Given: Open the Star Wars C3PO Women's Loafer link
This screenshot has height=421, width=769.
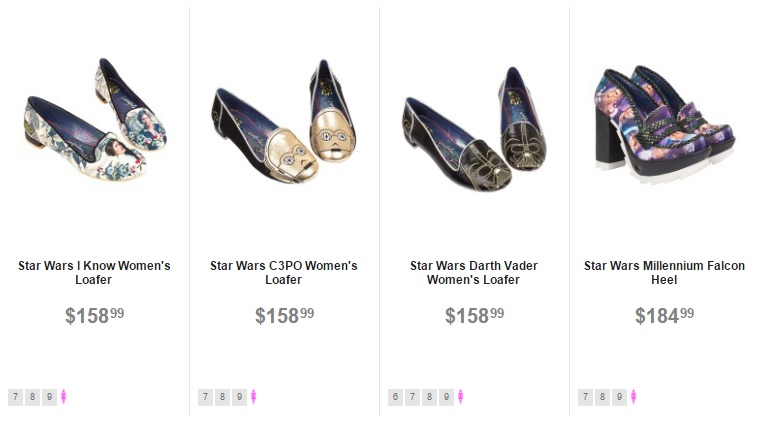Looking at the screenshot, I should click(284, 273).
